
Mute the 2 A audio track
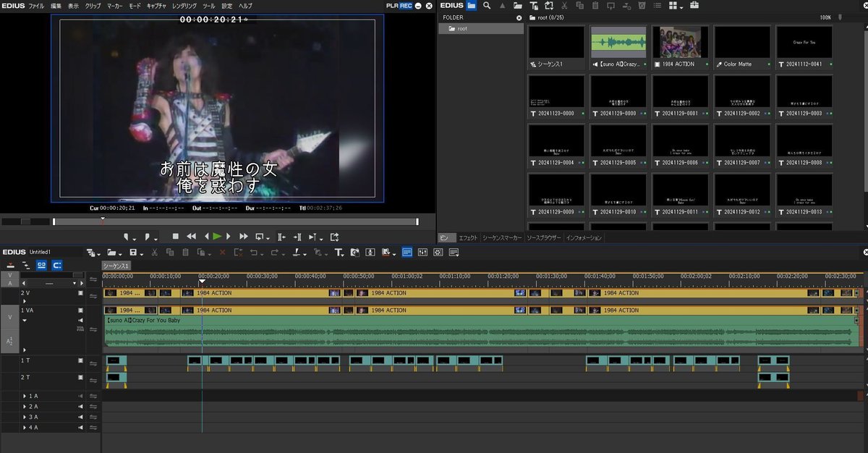click(x=80, y=407)
